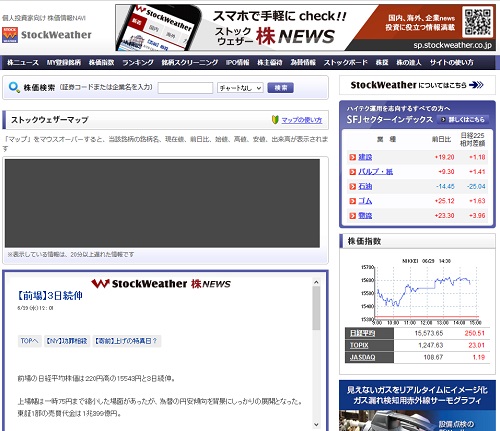500x431 pixels.
Task: Click the triple-arrow icon after についてはこちら
Action: (x=476, y=85)
